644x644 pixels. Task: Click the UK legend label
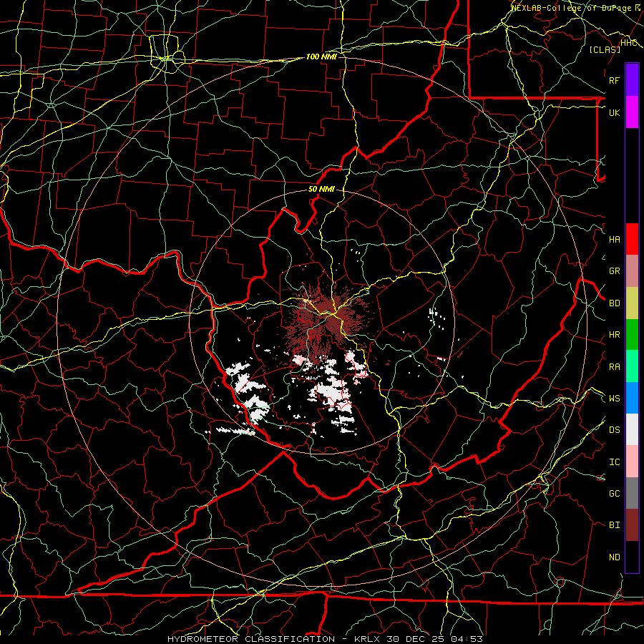[615, 112]
